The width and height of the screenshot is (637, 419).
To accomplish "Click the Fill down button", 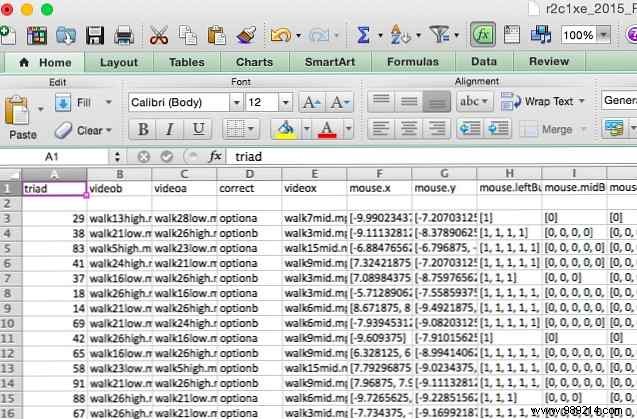I will (x=73, y=102).
